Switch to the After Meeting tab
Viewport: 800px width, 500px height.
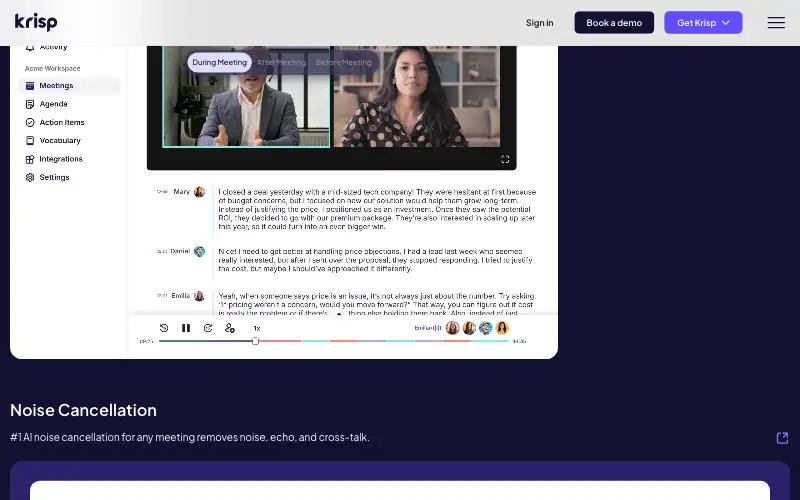coord(281,62)
